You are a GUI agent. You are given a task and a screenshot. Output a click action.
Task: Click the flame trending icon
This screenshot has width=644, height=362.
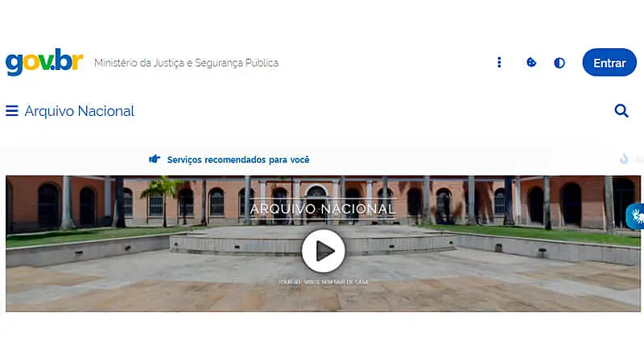tap(624, 158)
